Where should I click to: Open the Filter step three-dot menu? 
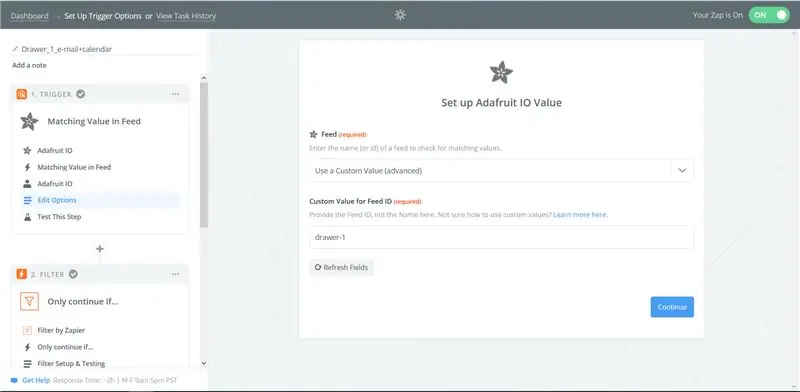(176, 274)
